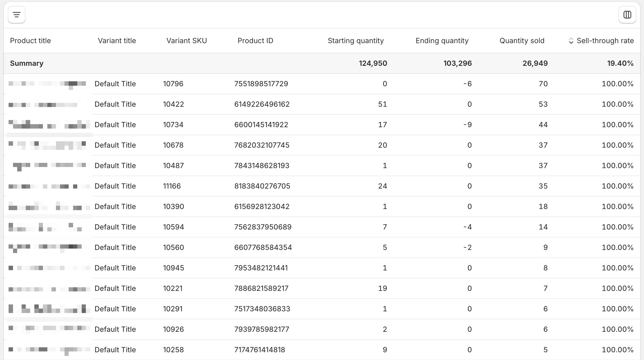Click the Product ID column header
This screenshot has height=360, width=644.
coord(255,41)
